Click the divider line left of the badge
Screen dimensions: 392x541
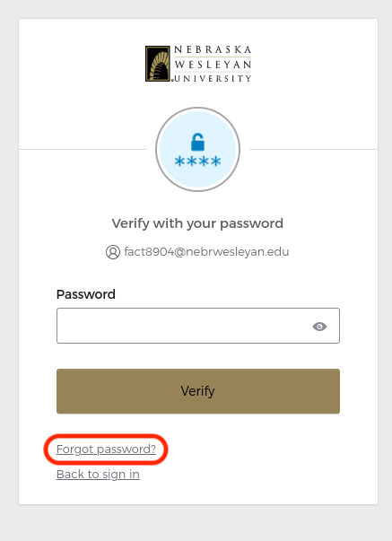tap(83, 150)
